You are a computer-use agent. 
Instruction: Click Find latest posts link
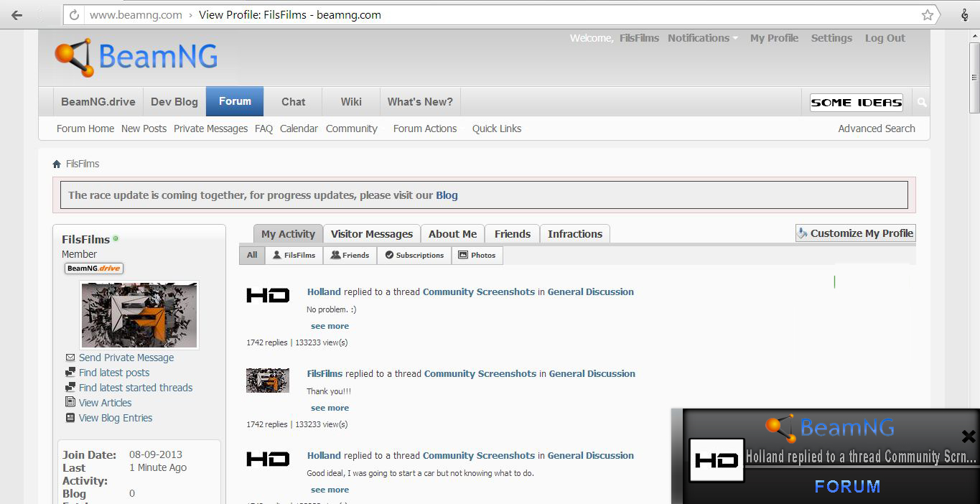click(x=114, y=373)
